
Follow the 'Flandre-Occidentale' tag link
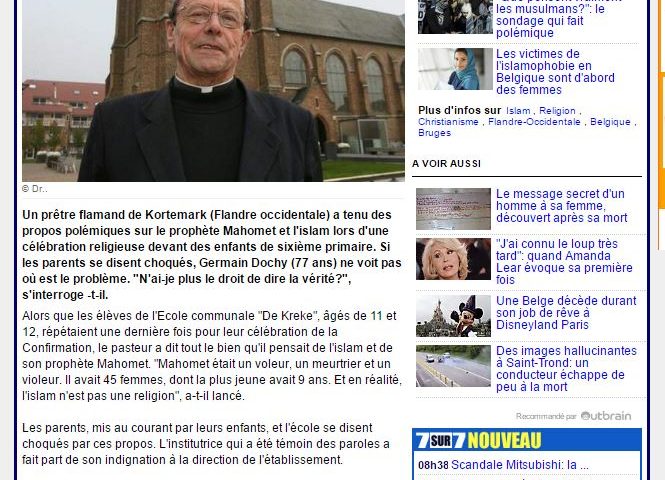click(x=534, y=122)
